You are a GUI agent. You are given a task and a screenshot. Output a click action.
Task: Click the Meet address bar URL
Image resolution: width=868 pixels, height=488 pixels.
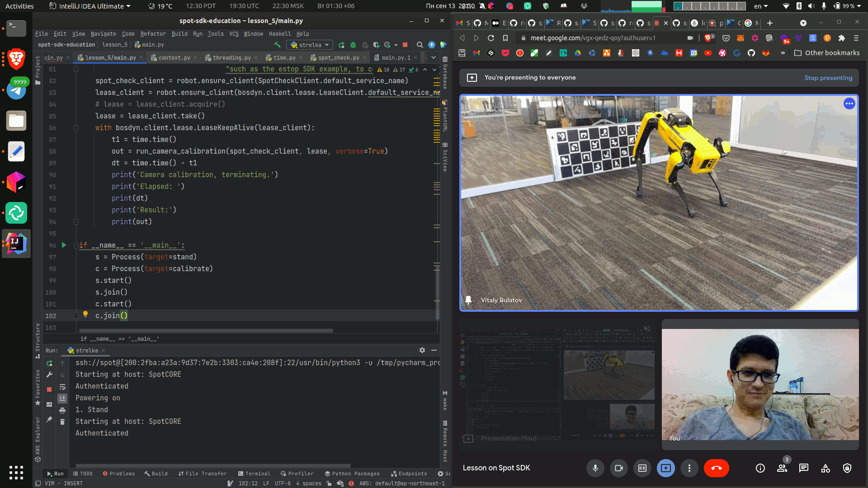click(592, 38)
